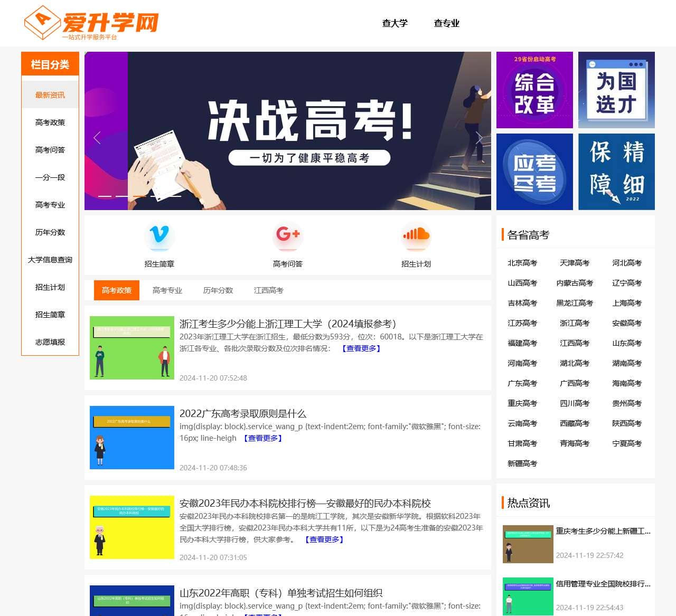The width and height of the screenshot is (676, 616).
Task: Open 山东高考 province link
Action: click(627, 343)
